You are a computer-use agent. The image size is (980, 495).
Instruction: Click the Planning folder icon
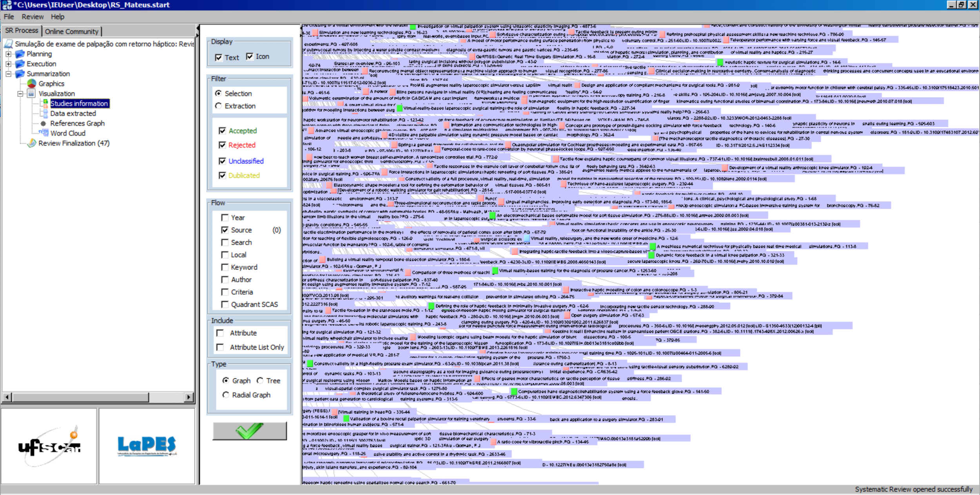(x=20, y=54)
